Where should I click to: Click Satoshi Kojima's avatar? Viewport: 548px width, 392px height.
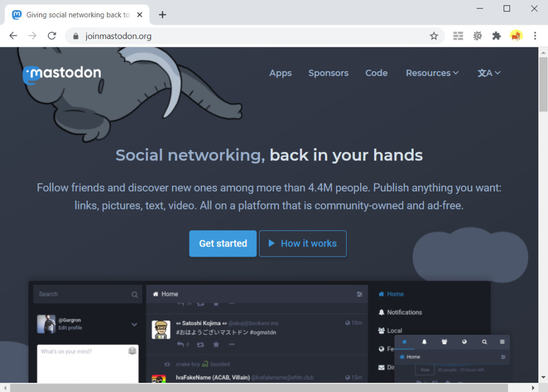click(x=161, y=329)
